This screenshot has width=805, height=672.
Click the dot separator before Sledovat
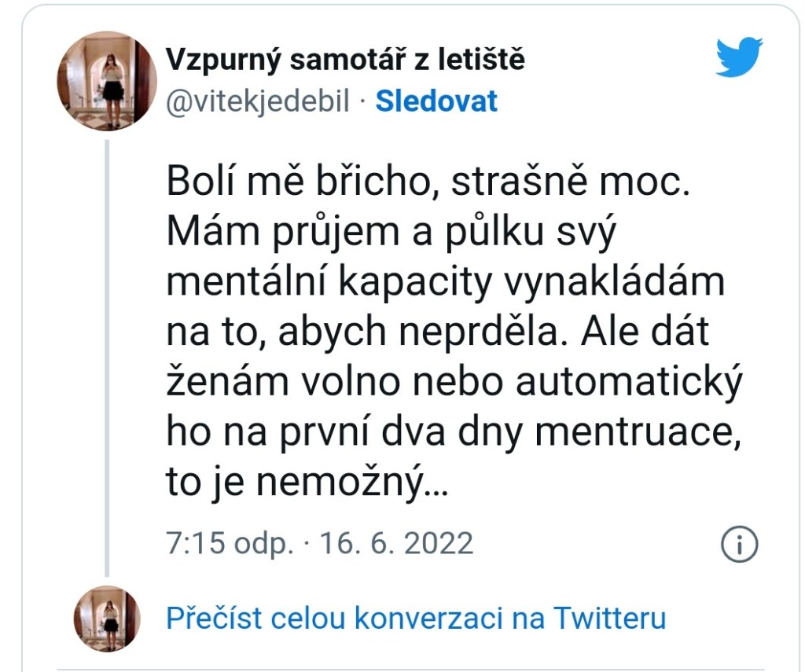pyautogui.click(x=362, y=101)
